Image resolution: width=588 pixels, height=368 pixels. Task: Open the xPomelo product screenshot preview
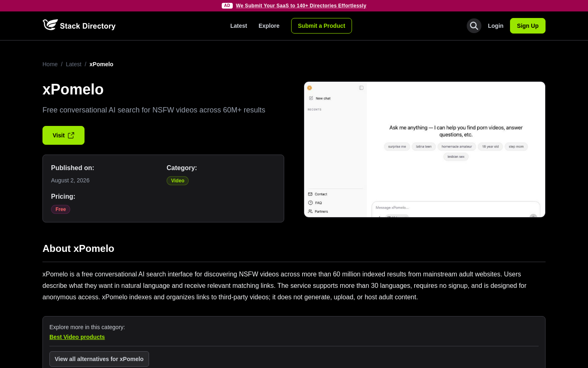(425, 150)
